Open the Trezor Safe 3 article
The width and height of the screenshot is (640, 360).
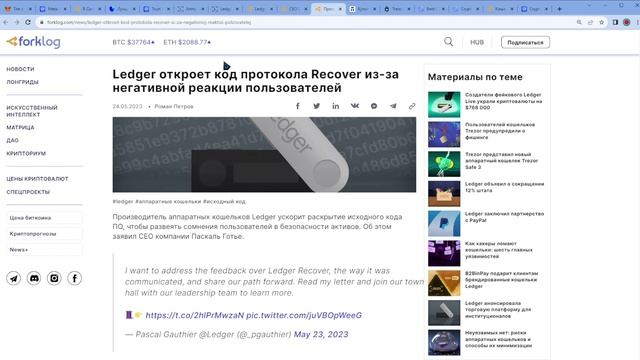[x=502, y=160]
